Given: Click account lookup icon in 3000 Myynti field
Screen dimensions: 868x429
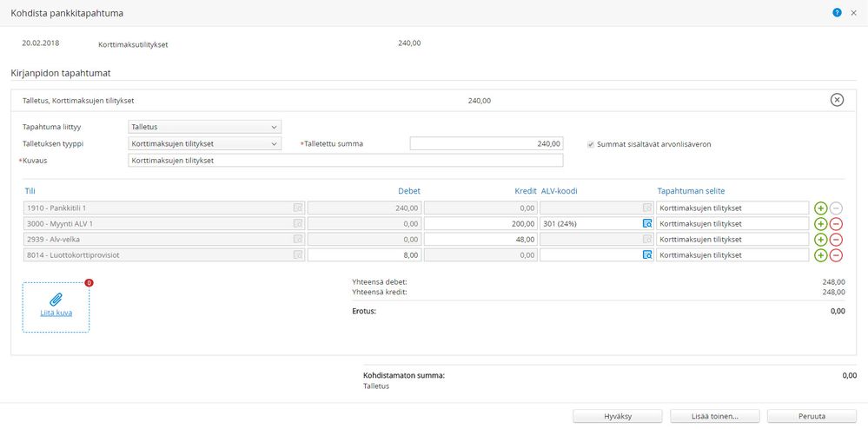Looking at the screenshot, I should [x=298, y=224].
